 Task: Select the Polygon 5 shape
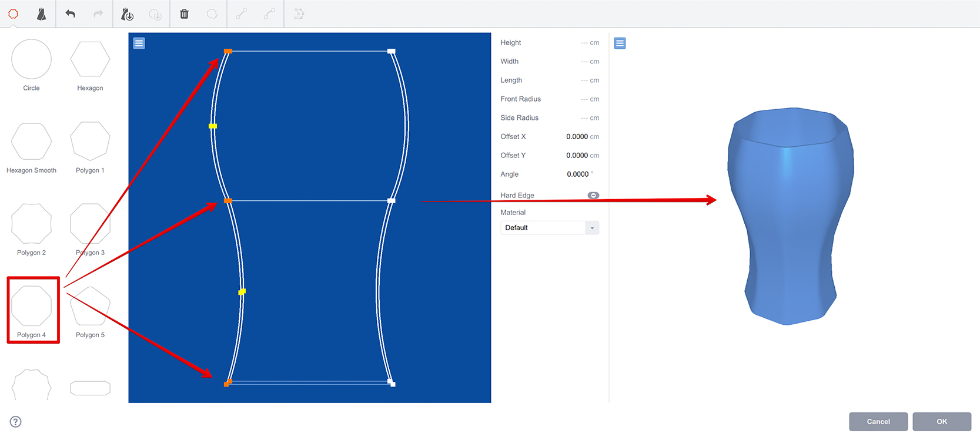(90, 307)
